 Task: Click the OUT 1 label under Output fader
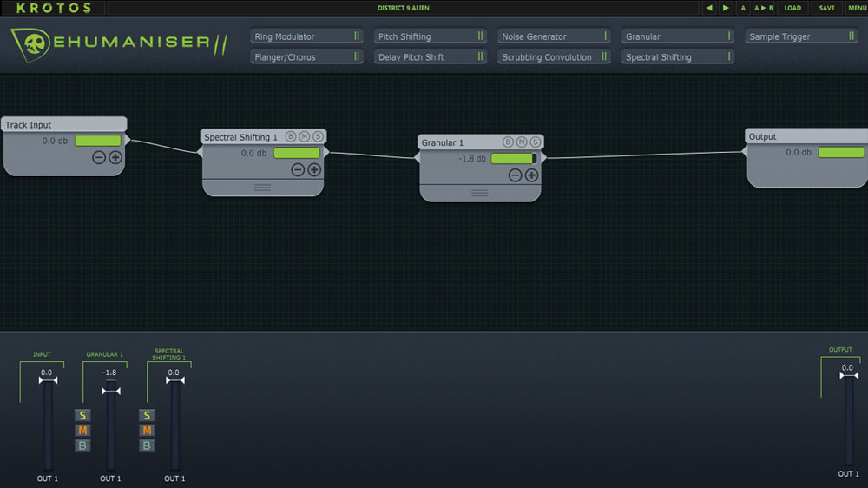click(848, 474)
